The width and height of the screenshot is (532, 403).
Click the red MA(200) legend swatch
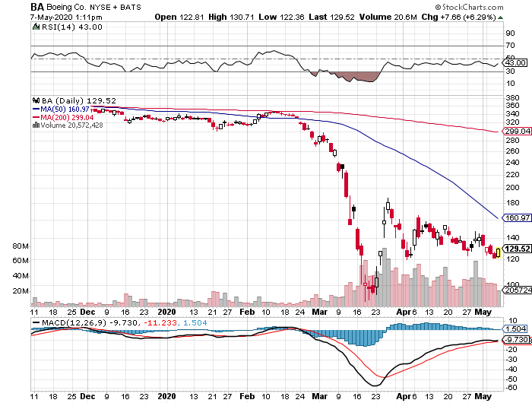[35, 117]
